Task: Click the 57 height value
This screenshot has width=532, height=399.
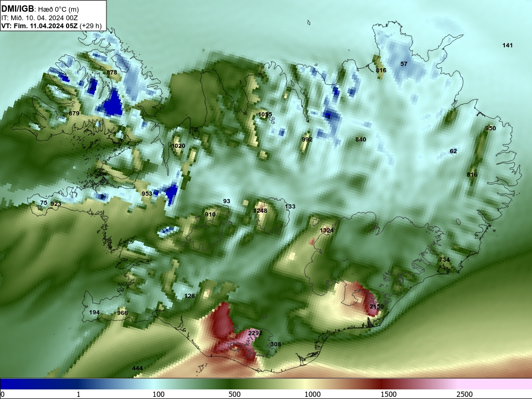Action: (404, 64)
